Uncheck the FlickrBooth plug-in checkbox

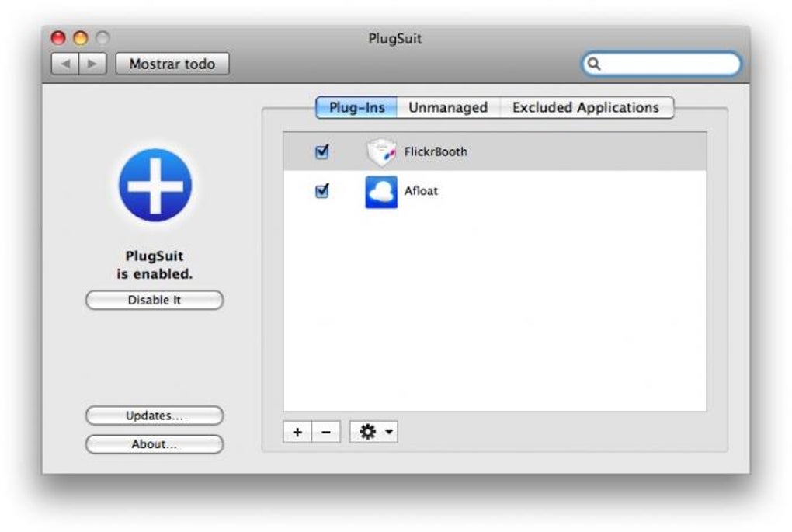(321, 151)
